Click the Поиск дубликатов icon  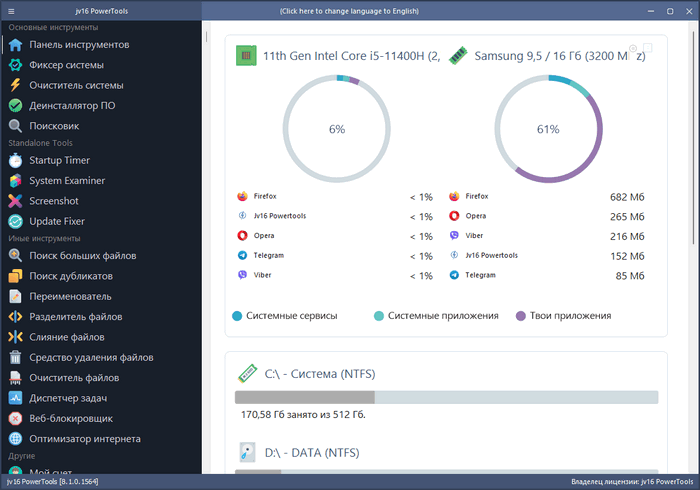[x=16, y=276]
